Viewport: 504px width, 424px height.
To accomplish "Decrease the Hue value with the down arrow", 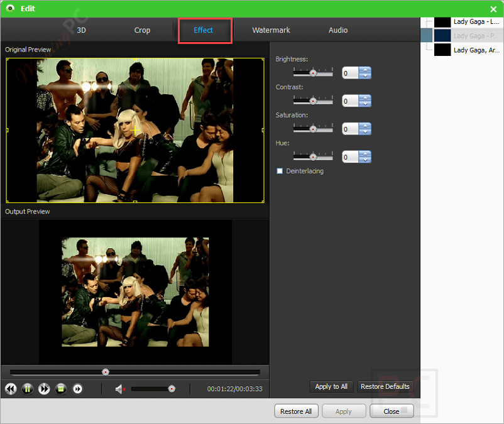I will coord(365,160).
